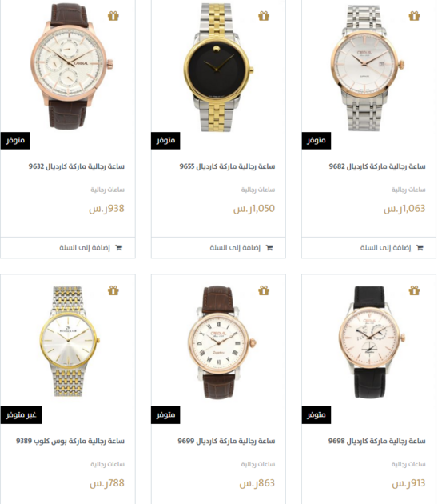Select the black-dial gold watch 9655 image
The height and width of the screenshot is (504, 438).
coord(218,67)
